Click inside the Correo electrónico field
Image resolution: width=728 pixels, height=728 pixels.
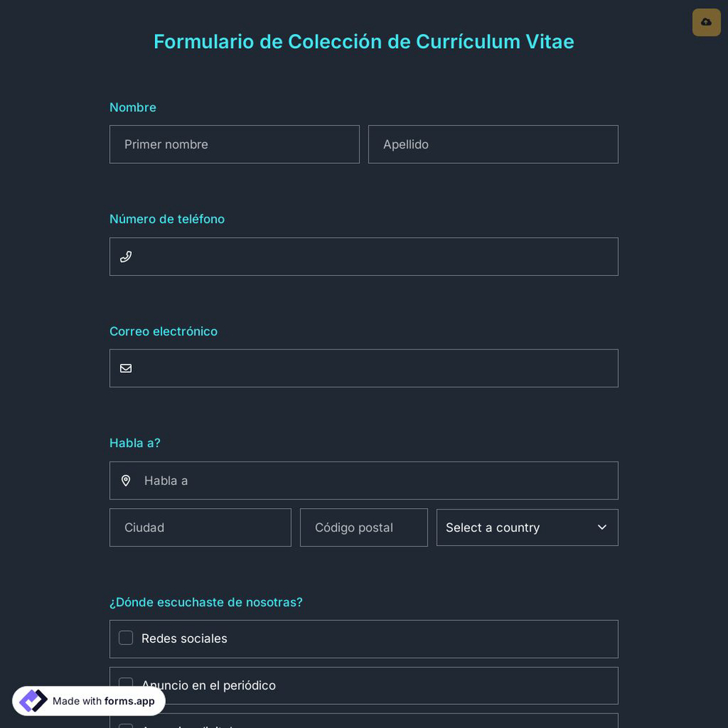pos(364,368)
